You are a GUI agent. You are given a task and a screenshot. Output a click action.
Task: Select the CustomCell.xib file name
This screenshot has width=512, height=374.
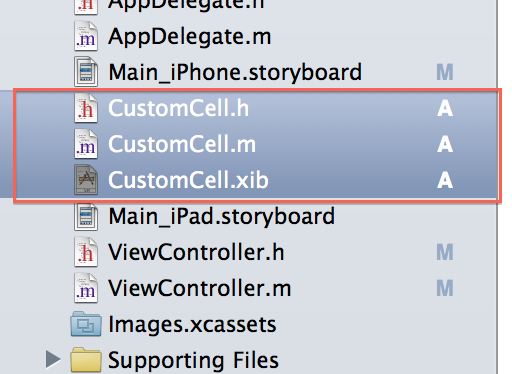tap(188, 180)
